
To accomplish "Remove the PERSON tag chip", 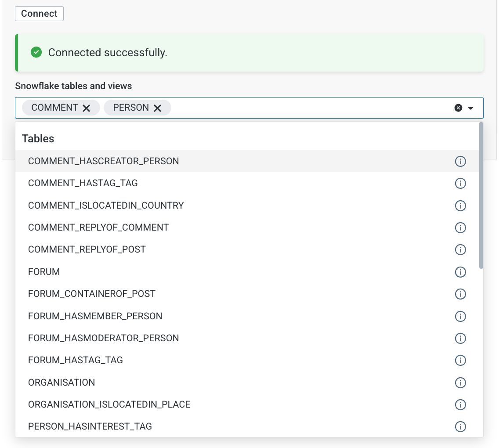I will (157, 108).
